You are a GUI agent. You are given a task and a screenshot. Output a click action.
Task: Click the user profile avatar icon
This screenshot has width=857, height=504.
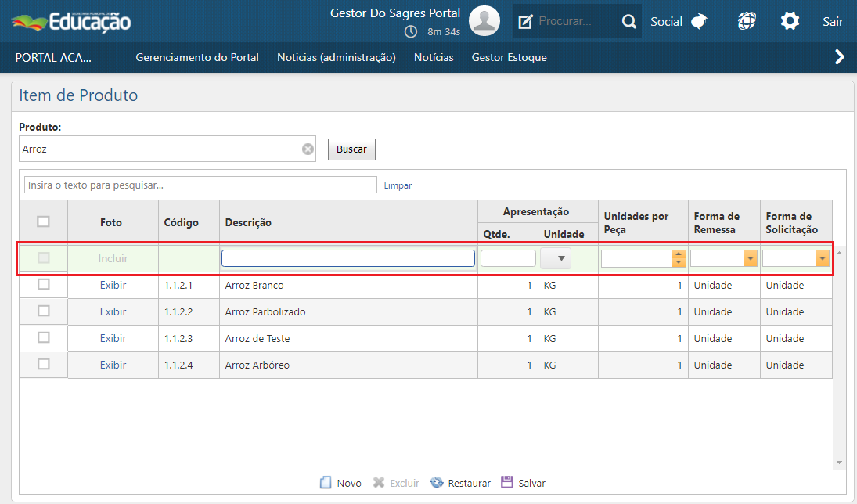pyautogui.click(x=484, y=21)
